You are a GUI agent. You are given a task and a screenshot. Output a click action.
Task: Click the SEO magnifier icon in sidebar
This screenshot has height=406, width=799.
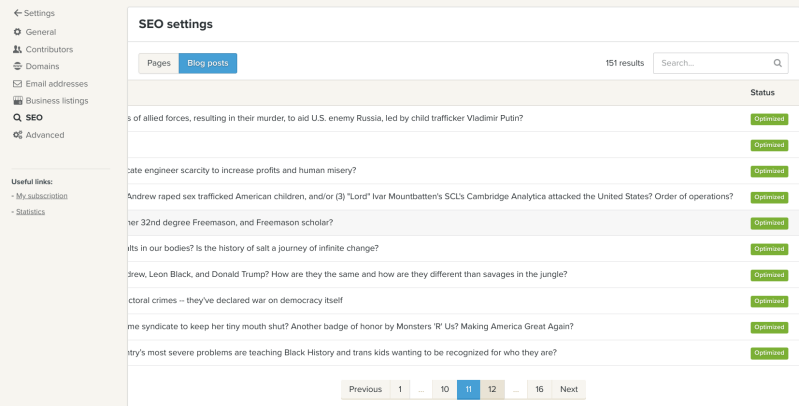(x=17, y=118)
